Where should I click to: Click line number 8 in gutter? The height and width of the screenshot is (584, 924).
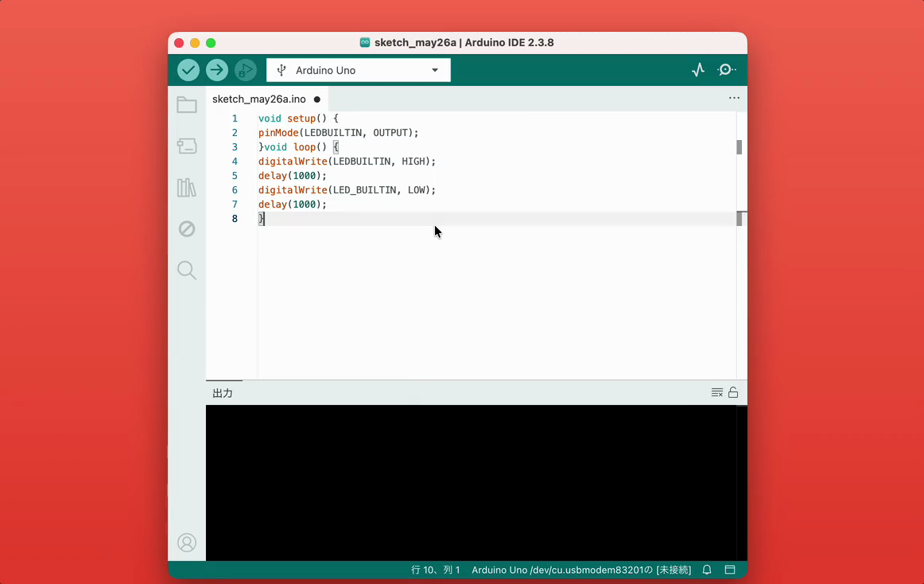(x=235, y=219)
